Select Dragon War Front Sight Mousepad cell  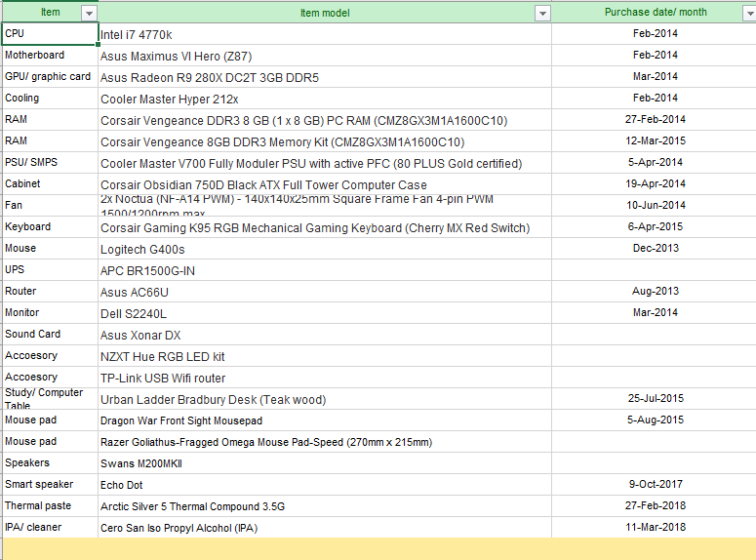tap(325, 420)
